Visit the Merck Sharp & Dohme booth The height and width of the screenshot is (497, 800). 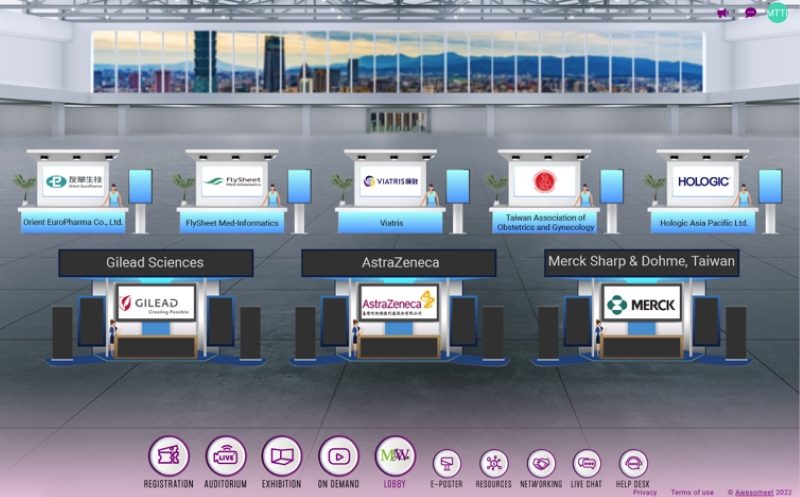pos(640,303)
